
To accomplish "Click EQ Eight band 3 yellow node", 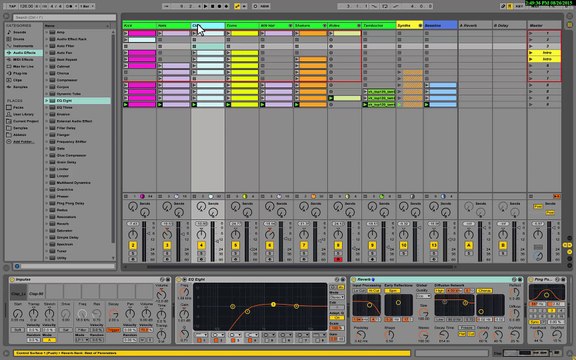I will (x=273, y=305).
